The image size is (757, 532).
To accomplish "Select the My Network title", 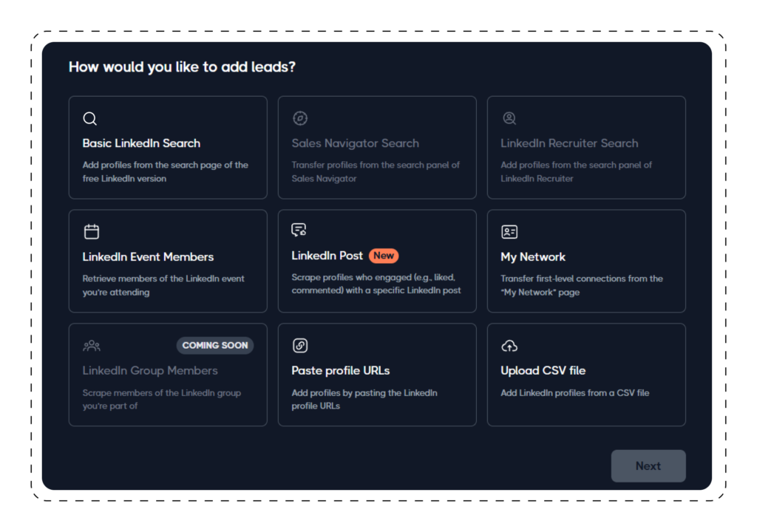I will pos(533,257).
